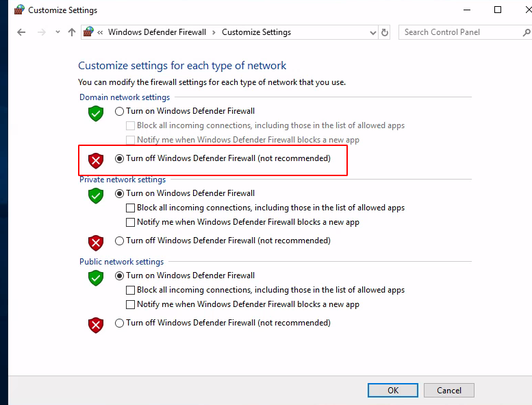Click the Cancel button
532x405 pixels.
click(x=449, y=391)
